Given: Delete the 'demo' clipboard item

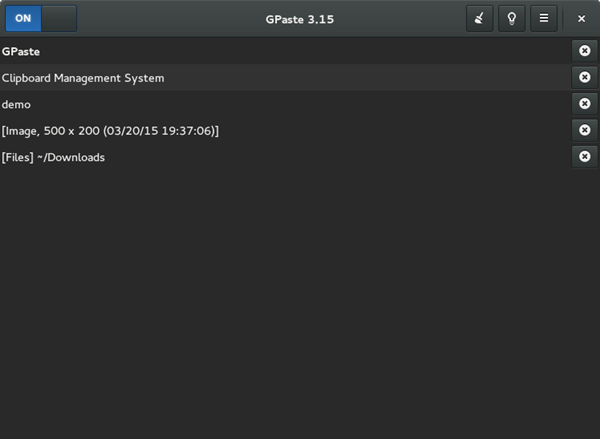Looking at the screenshot, I should [585, 103].
